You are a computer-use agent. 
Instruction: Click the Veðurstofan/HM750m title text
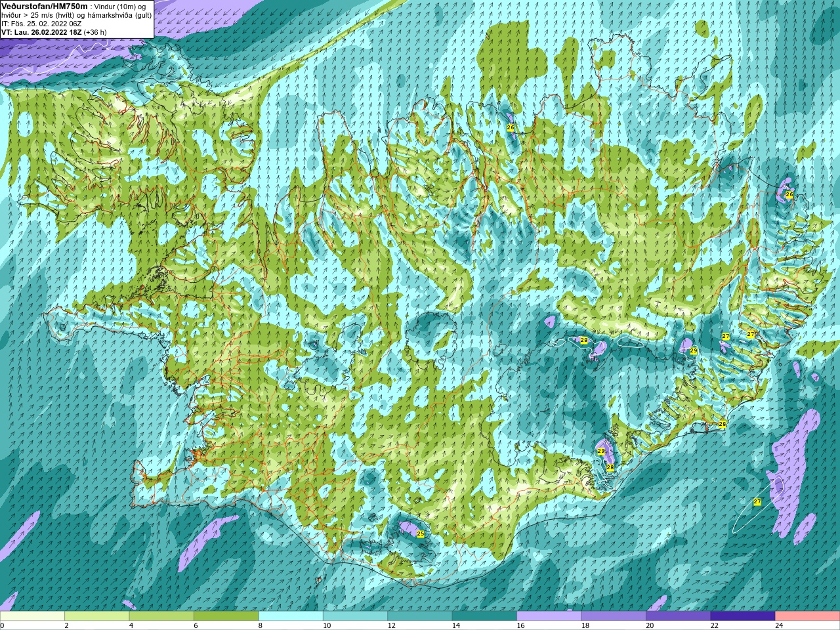click(x=44, y=6)
